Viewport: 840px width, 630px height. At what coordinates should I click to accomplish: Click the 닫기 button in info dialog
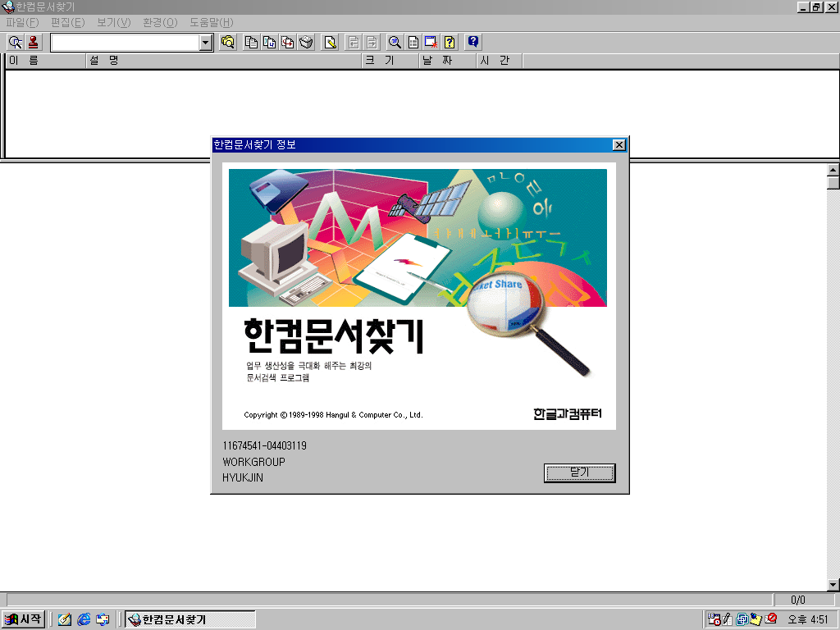coord(580,473)
